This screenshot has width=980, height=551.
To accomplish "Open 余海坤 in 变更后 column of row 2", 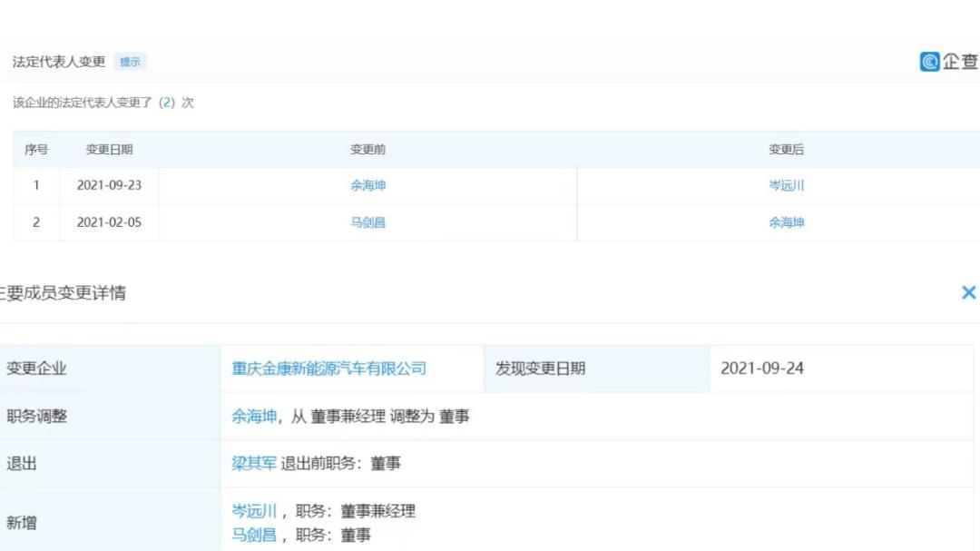I will 786,222.
